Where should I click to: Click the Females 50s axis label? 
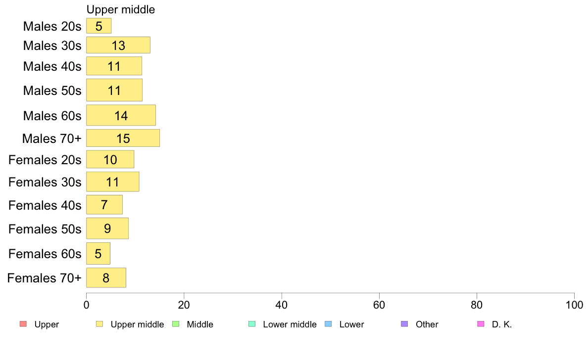click(x=45, y=228)
